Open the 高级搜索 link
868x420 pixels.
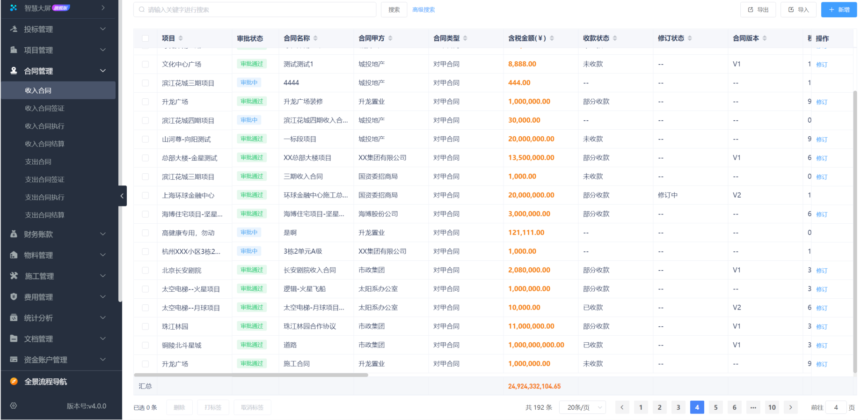point(423,10)
